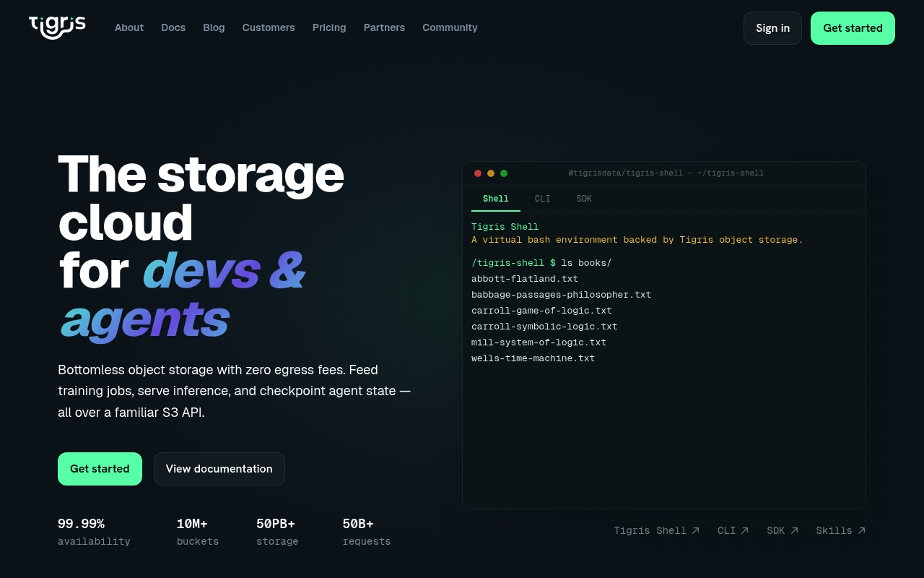The width and height of the screenshot is (924, 578).
Task: Click carroll-game-of-logic.txt file name
Action: (541, 311)
